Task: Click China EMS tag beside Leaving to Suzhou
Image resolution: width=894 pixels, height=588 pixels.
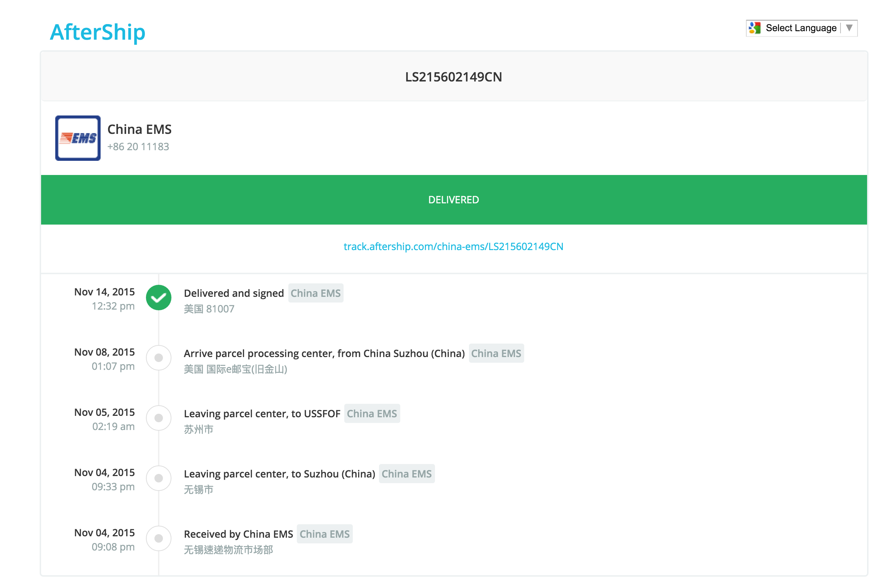Action: click(406, 474)
